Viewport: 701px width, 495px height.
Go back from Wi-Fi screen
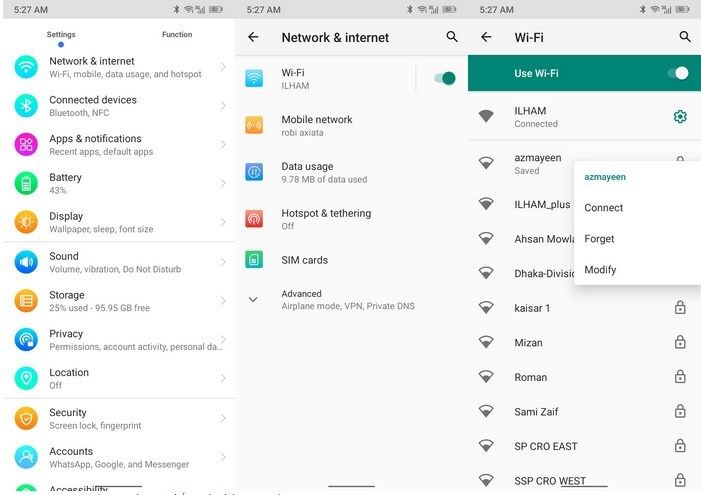(x=486, y=37)
